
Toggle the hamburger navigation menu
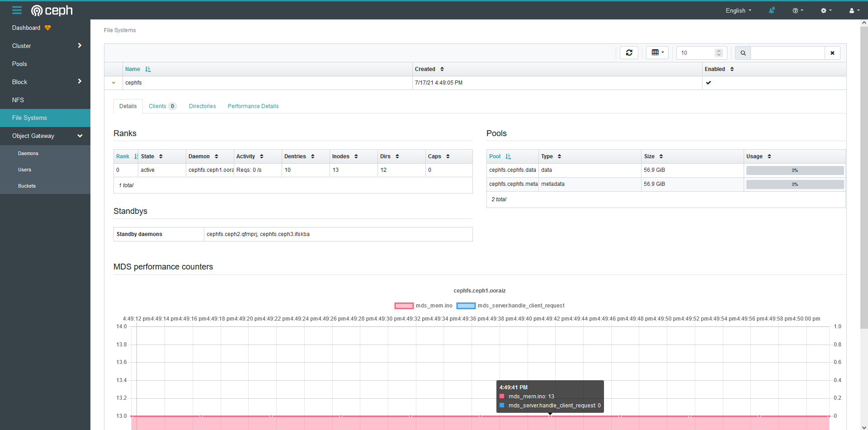tap(17, 10)
